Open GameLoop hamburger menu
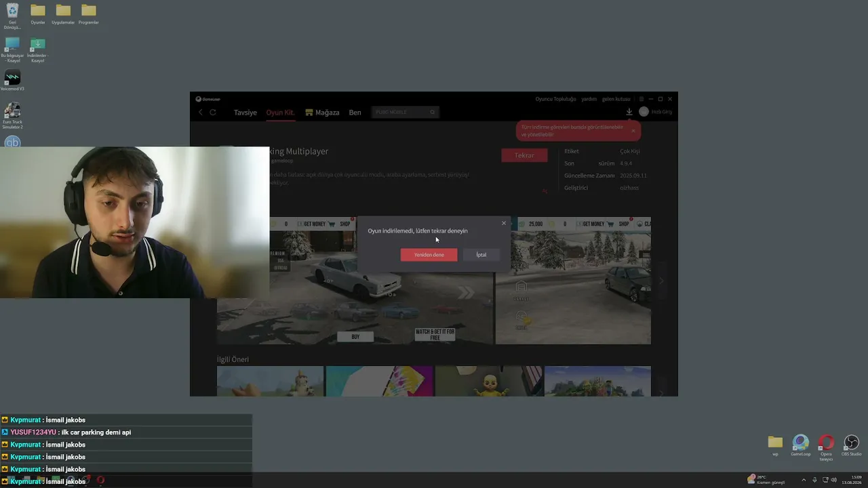This screenshot has height=488, width=868. (641, 99)
